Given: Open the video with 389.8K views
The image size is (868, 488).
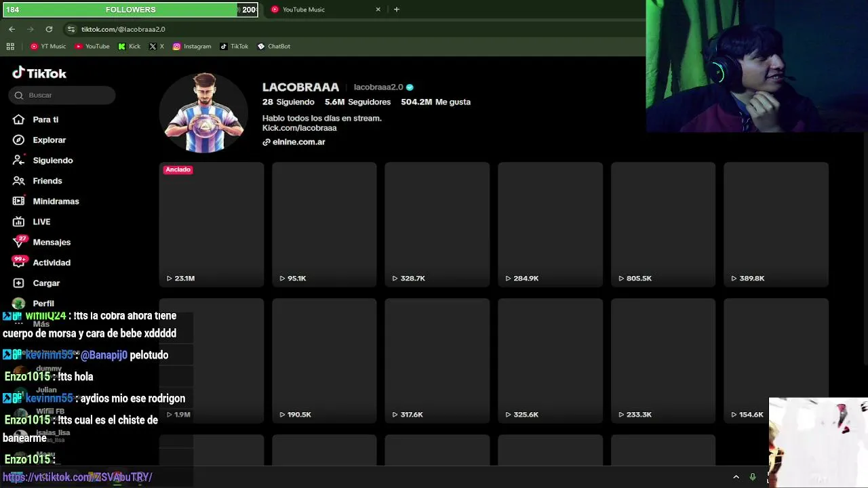Looking at the screenshot, I should (x=776, y=224).
